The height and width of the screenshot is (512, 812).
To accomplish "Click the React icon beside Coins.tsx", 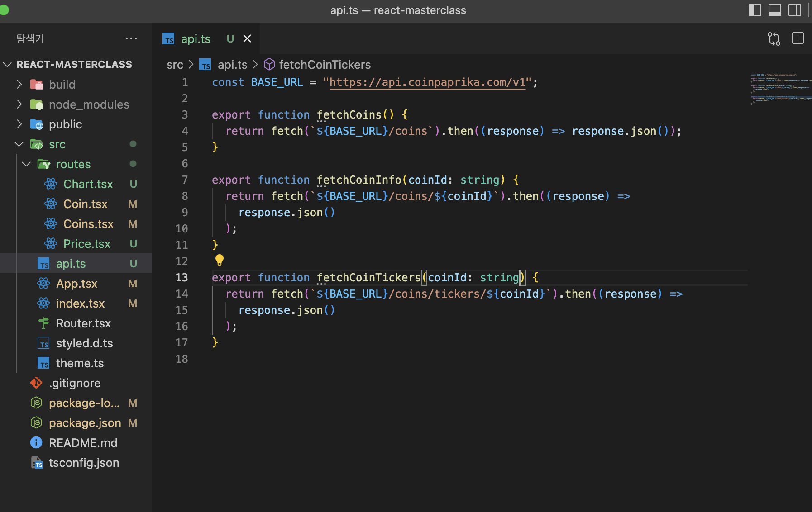I will pyautogui.click(x=51, y=223).
